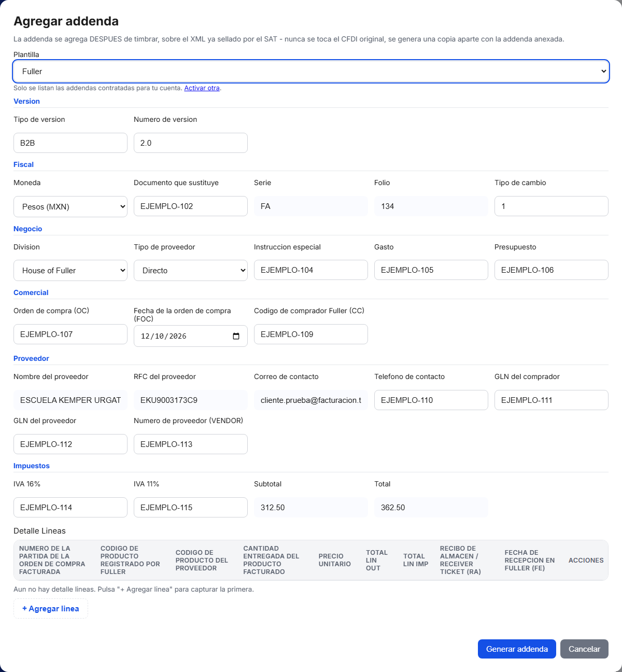Click the Numero de version field
This screenshot has height=672, width=622.
[x=191, y=143]
